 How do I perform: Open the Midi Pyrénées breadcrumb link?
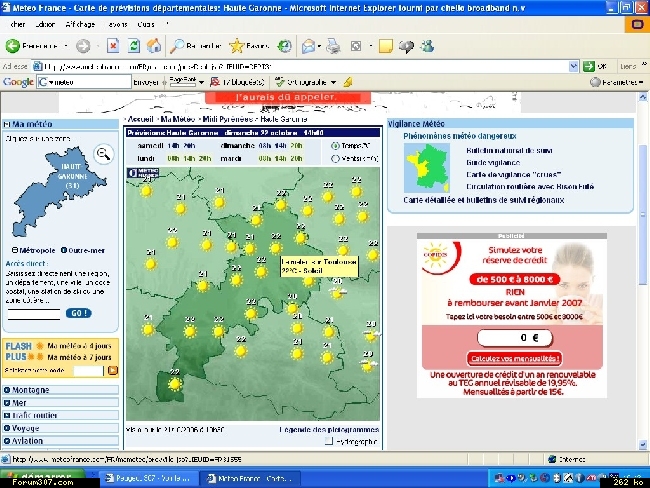(x=228, y=119)
